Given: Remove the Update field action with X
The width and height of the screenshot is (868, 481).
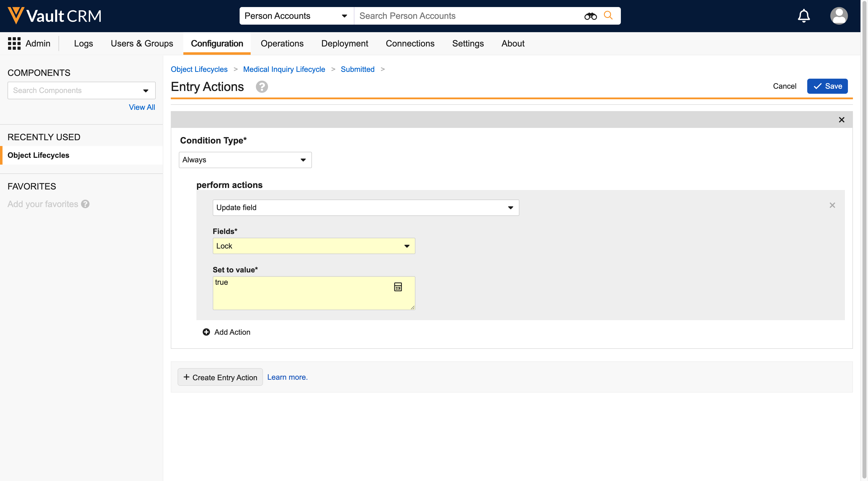Looking at the screenshot, I should tap(832, 205).
